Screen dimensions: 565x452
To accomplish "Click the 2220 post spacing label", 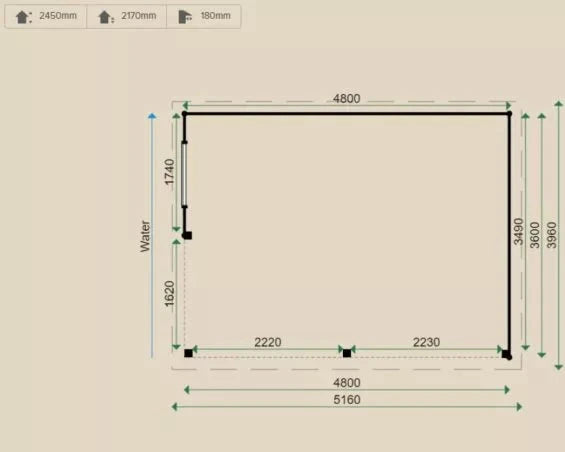I will 268,342.
